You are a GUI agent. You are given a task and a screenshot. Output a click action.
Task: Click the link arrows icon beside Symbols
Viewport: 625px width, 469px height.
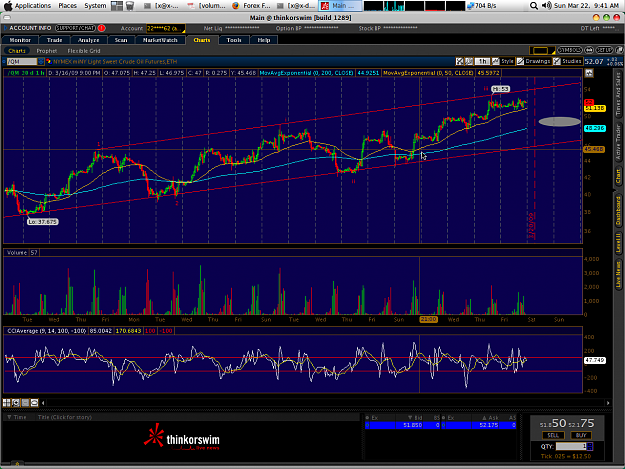click(589, 50)
